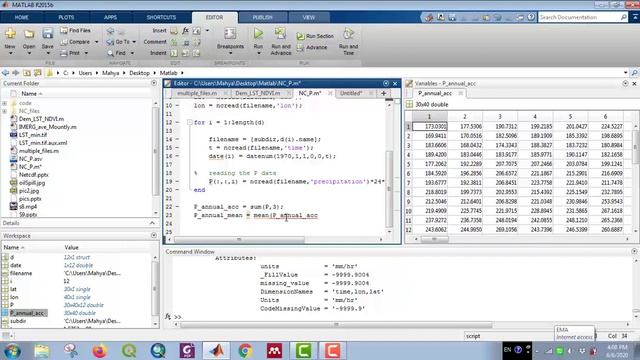Open the Compare dropdown arrow
The width and height of the screenshot is (640, 360).
(x=97, y=42)
